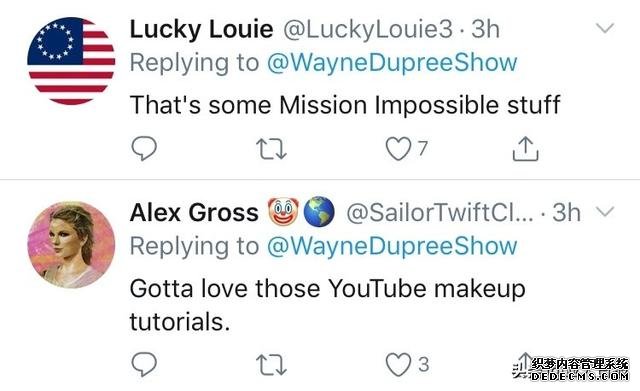
Task: Open options chevron on Lucky Louie's tweet
Action: coord(605,28)
